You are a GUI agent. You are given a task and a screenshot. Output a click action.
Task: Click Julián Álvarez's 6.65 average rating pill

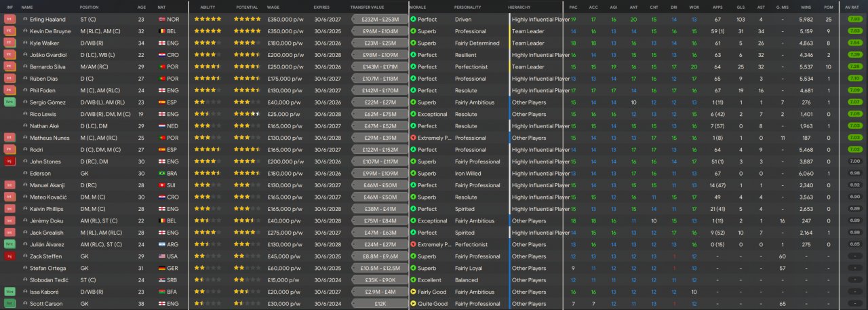click(x=855, y=245)
